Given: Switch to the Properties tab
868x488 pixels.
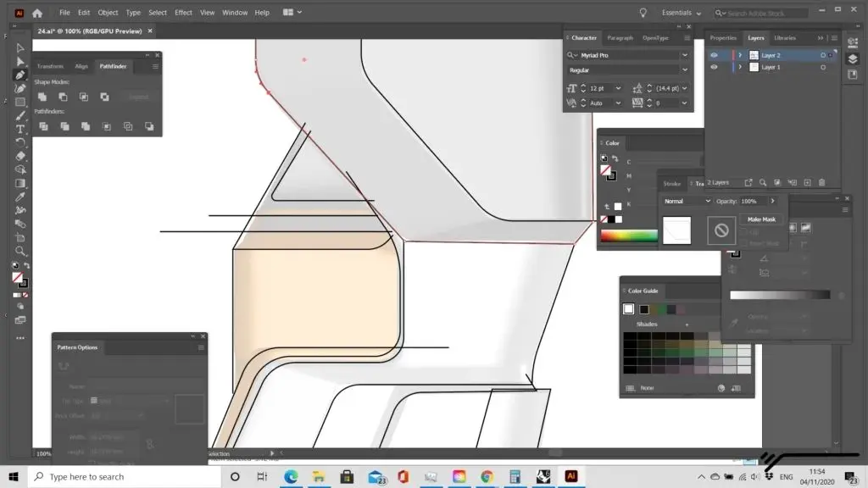Looking at the screenshot, I should (x=723, y=38).
